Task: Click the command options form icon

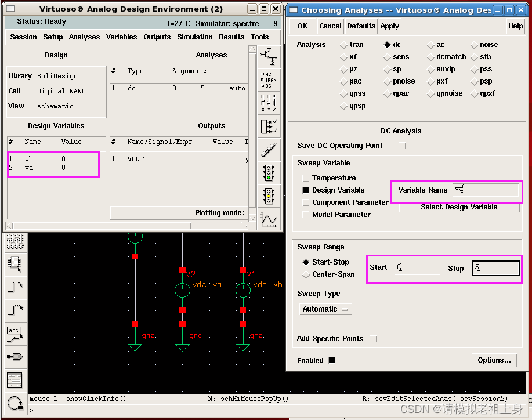Action: [x=15, y=380]
